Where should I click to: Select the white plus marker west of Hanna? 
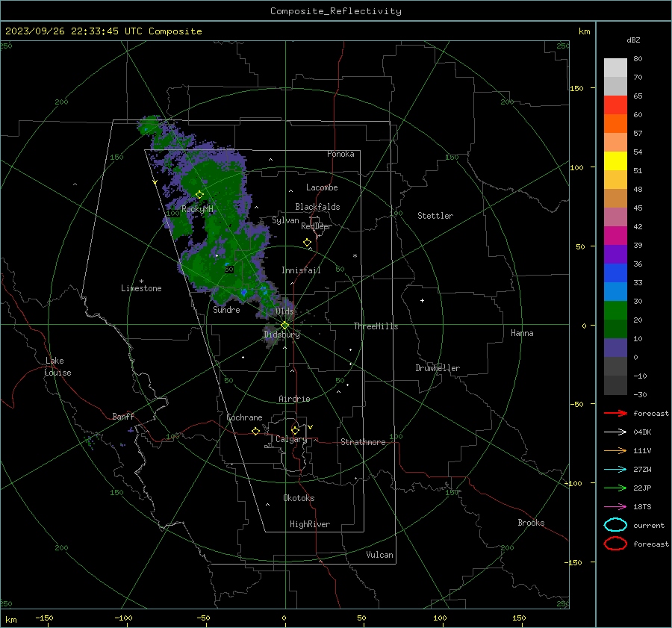[x=422, y=300]
